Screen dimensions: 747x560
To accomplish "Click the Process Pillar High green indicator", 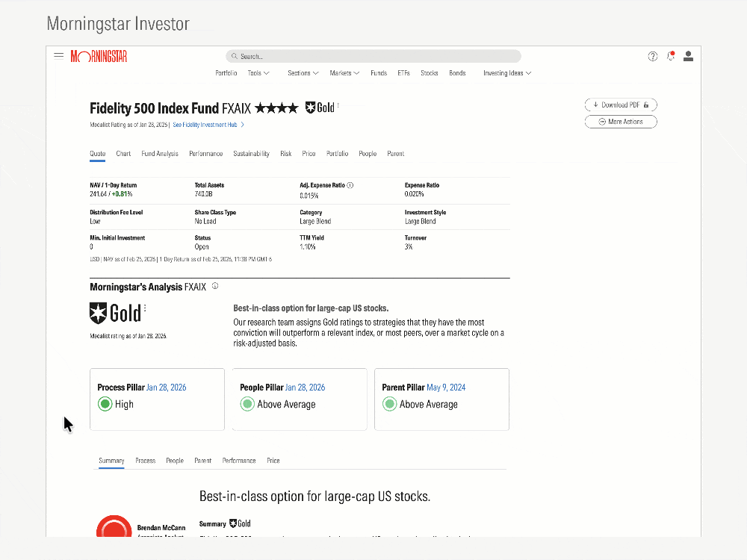I will click(x=105, y=404).
